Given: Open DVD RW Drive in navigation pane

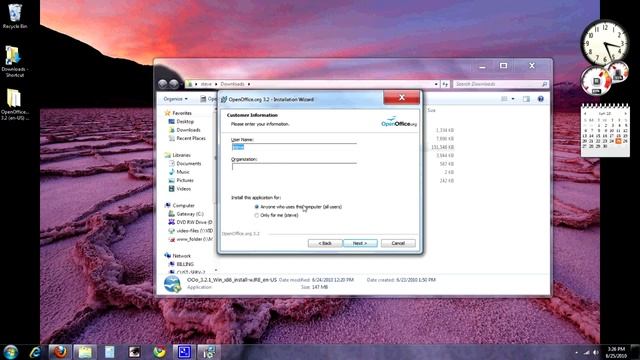Looking at the screenshot, I should click(x=194, y=222).
